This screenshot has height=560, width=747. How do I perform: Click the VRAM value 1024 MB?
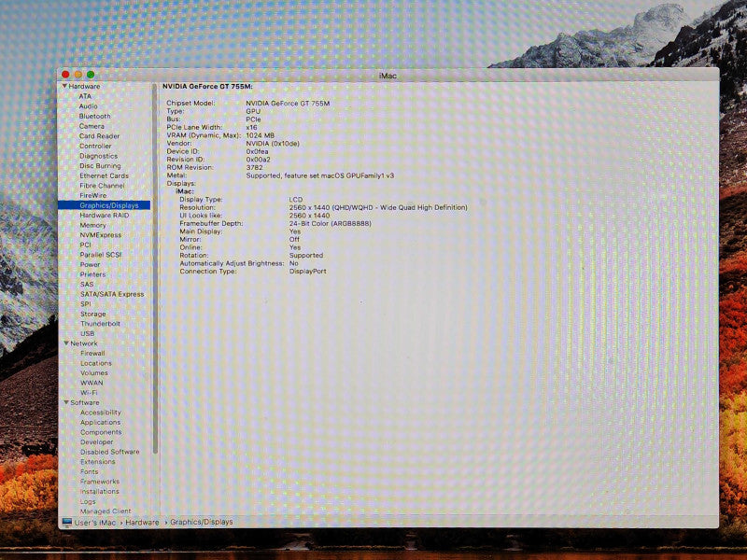[261, 135]
